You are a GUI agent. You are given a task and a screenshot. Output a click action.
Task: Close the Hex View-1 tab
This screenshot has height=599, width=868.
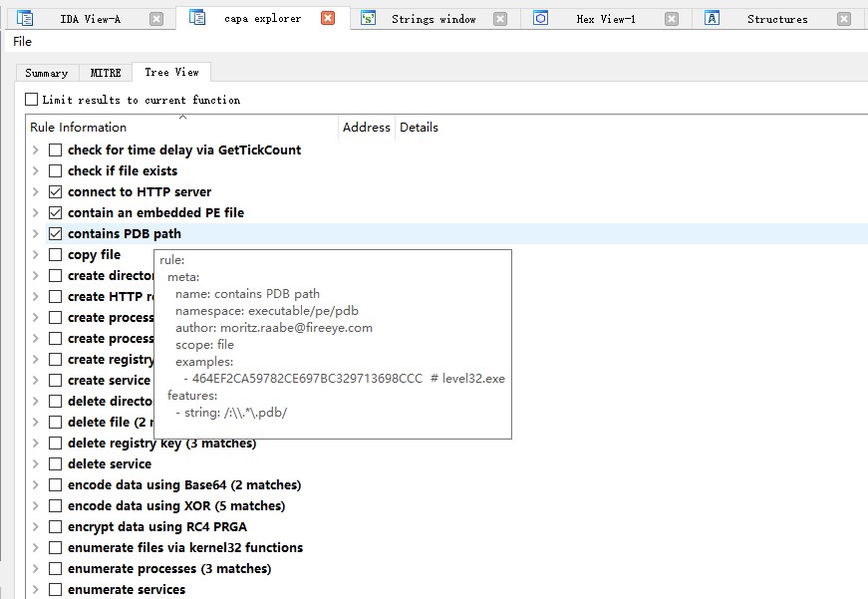672,19
